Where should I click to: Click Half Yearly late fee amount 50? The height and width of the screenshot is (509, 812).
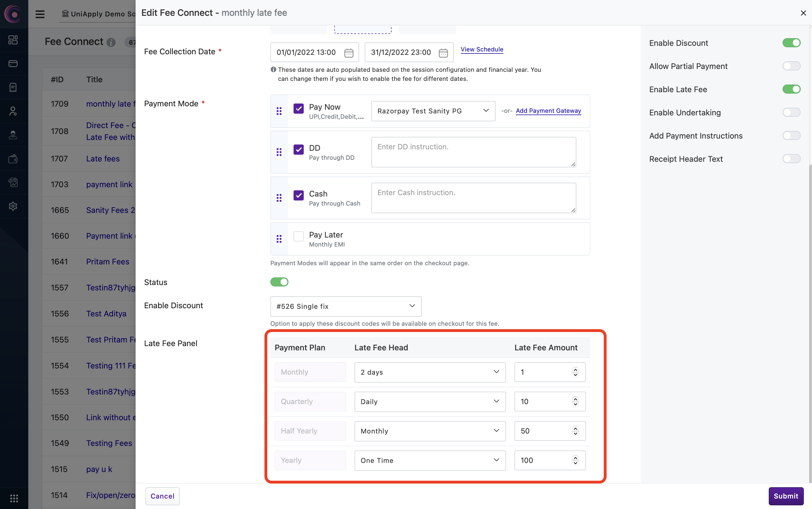tap(550, 431)
